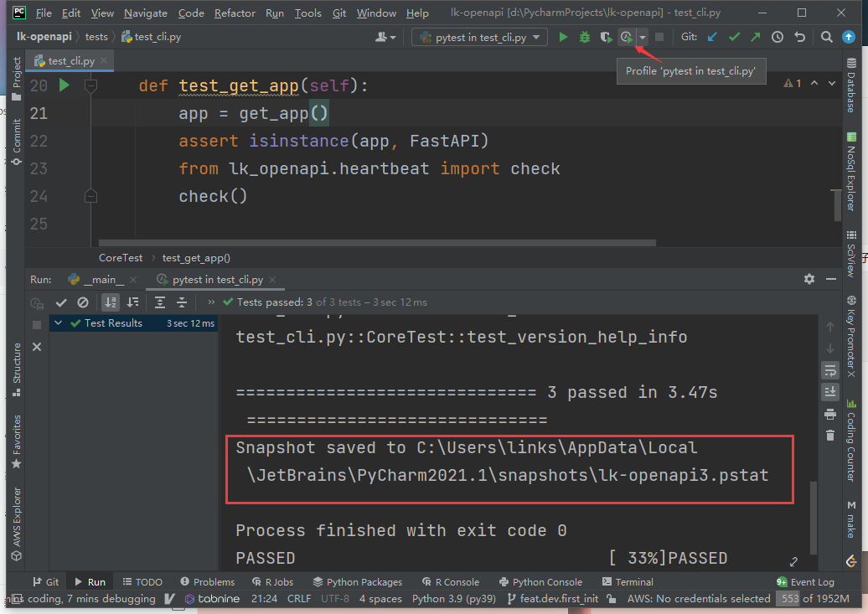Go to previous highlighted warning arrow
Screen dimensions: 868x614
814,83
